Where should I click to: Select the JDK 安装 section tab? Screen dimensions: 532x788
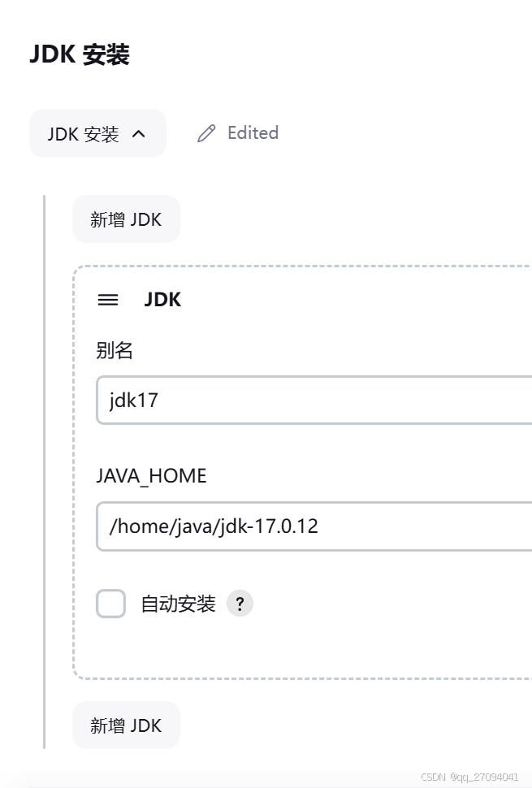(97, 132)
